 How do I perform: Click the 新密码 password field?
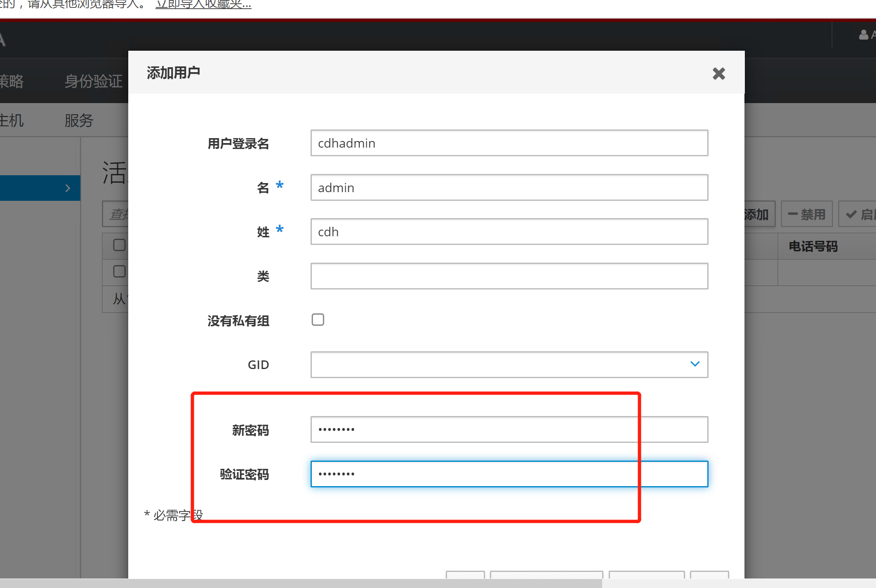point(509,429)
